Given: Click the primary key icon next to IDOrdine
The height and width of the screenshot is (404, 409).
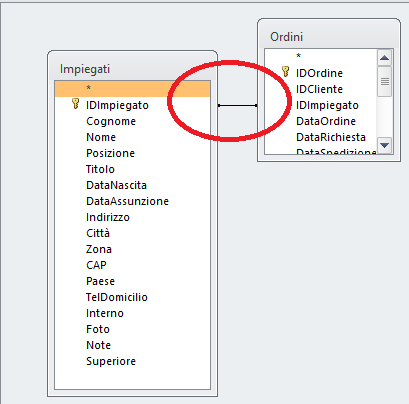Looking at the screenshot, I should point(285,71).
